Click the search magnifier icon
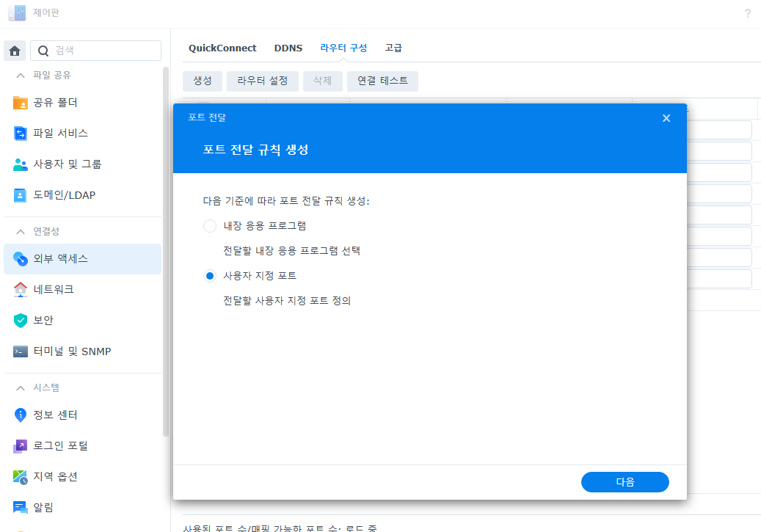 tap(43, 51)
